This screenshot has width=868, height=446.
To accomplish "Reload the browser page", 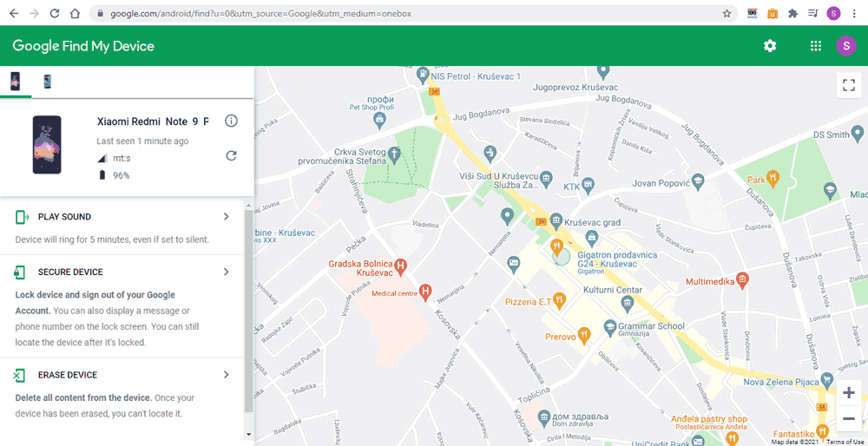I will tap(54, 14).
